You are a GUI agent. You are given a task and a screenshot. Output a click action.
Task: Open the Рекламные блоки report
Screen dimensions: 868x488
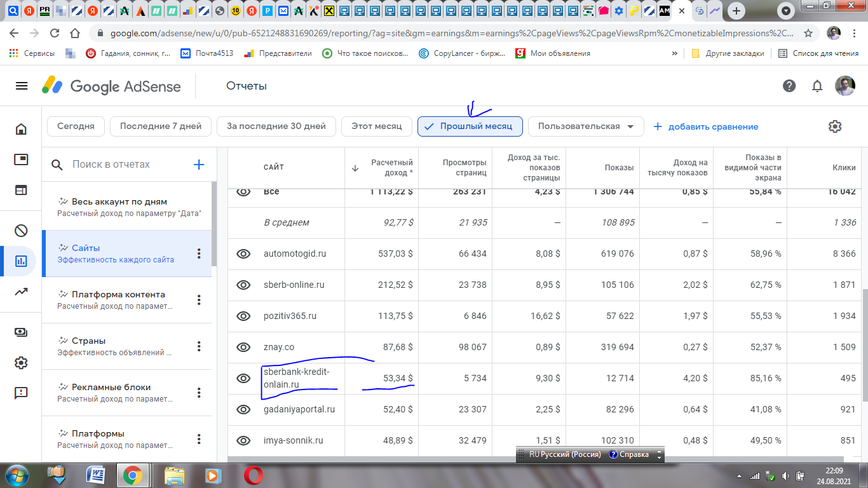click(x=126, y=393)
